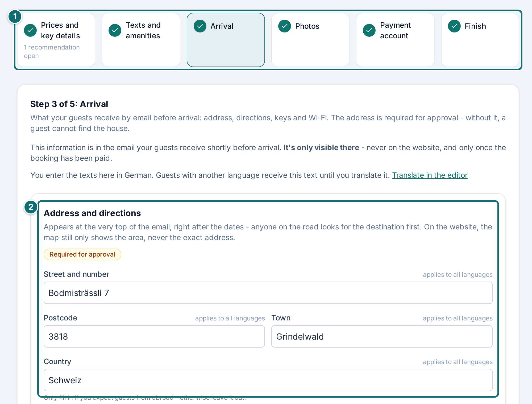Click the Country label
Viewport: 532px width, 404px height.
coord(57,361)
